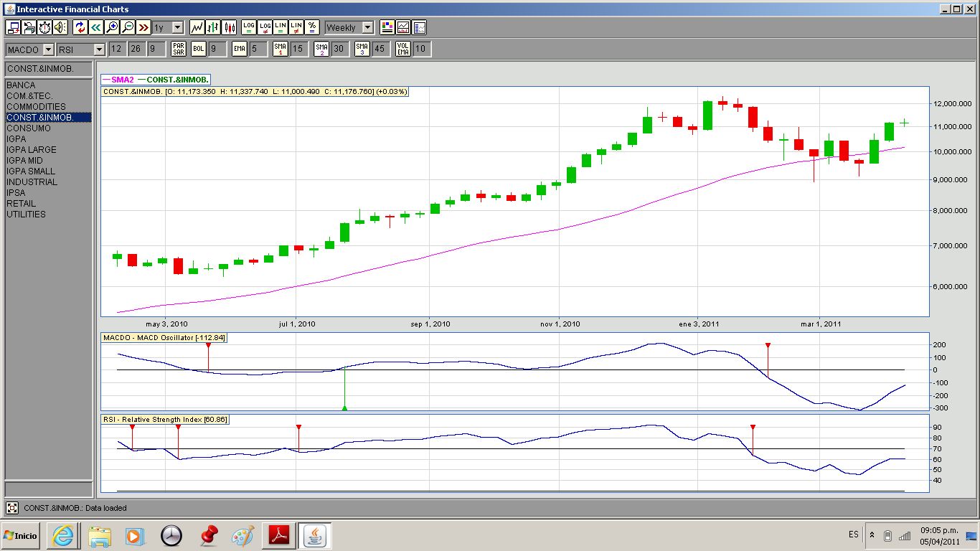Select BANCA in the index list
This screenshot has width=980, height=551.
(x=21, y=85)
